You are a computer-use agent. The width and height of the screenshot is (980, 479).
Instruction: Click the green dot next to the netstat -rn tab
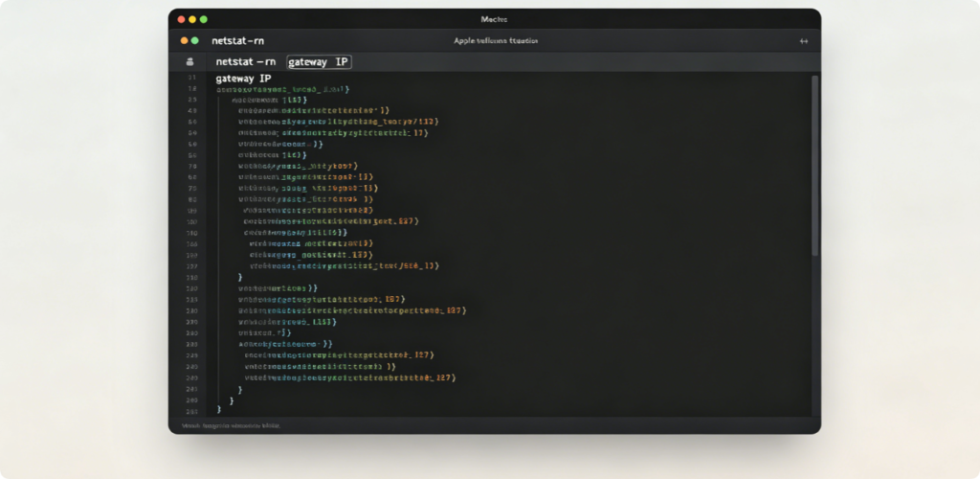coord(195,40)
